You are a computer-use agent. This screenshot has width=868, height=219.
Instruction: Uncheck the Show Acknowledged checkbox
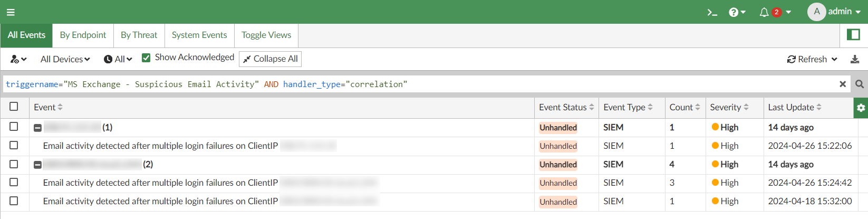point(147,58)
